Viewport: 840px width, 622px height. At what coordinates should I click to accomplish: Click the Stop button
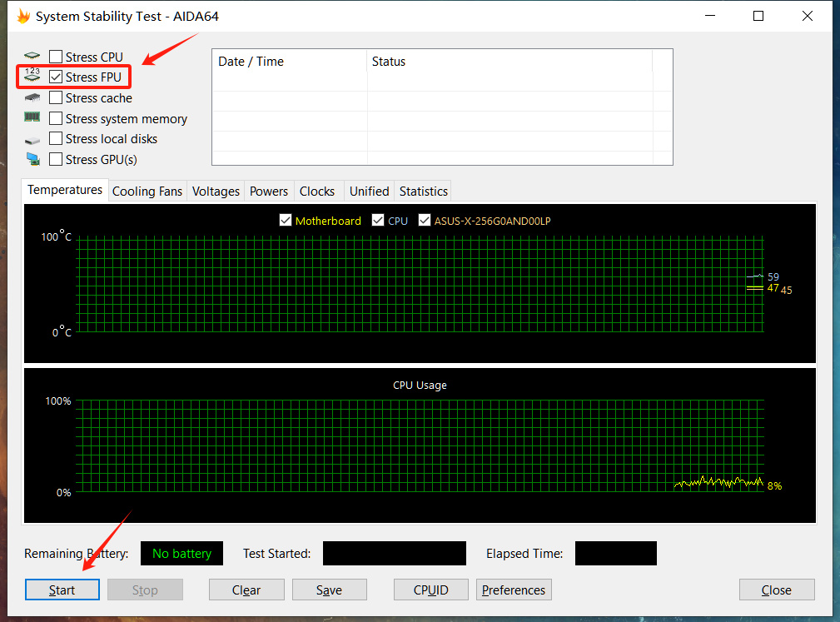point(145,590)
